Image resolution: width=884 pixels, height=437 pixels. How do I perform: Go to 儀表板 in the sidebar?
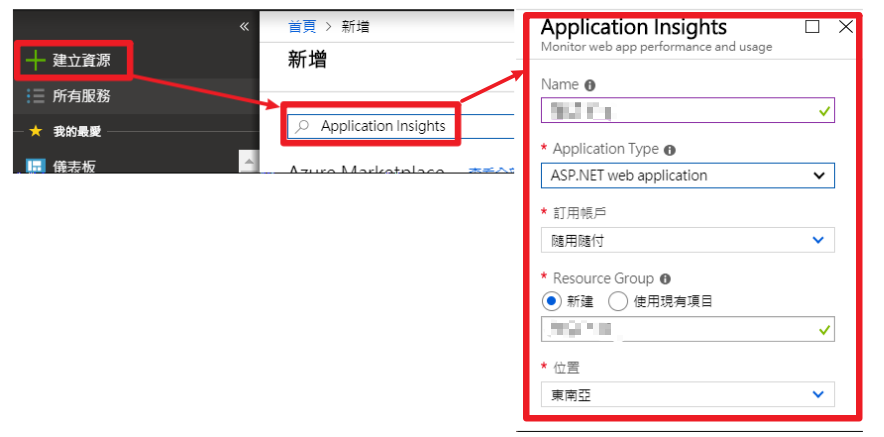tap(74, 166)
